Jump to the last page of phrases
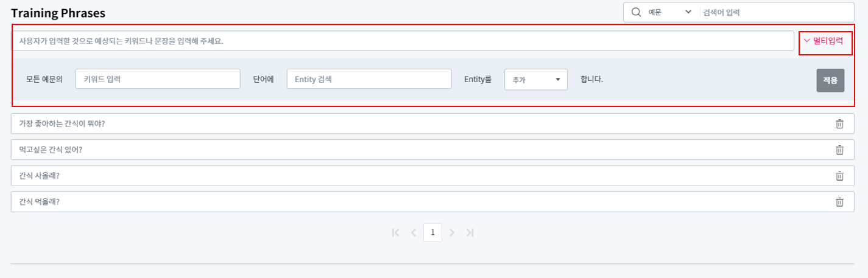The image size is (868, 278). point(470,232)
